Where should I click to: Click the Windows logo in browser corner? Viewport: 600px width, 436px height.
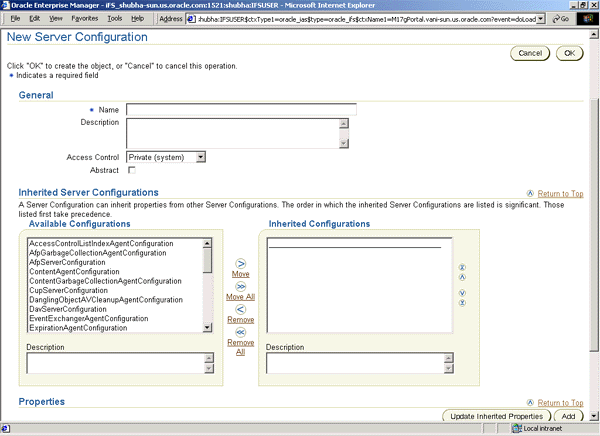coord(587,19)
